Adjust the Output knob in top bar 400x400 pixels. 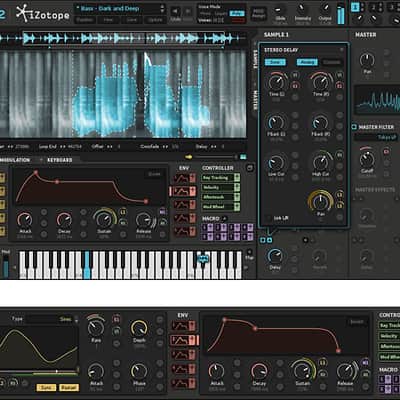pos(325,9)
